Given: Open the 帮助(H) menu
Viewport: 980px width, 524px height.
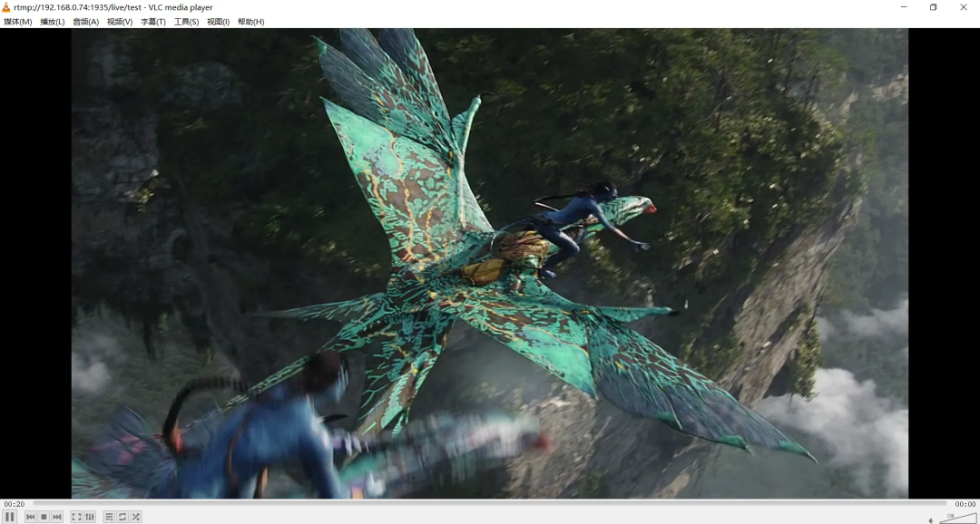Looking at the screenshot, I should 250,22.
